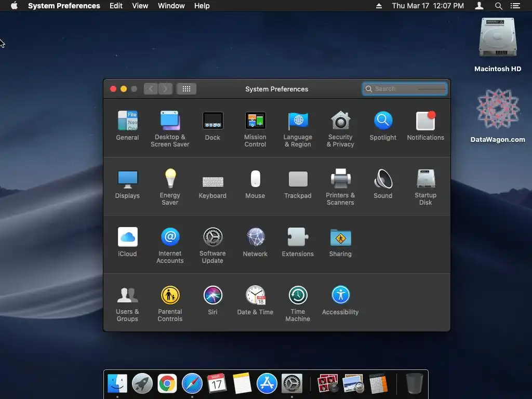
Task: Open Time Machine preferences
Action: pyautogui.click(x=298, y=303)
